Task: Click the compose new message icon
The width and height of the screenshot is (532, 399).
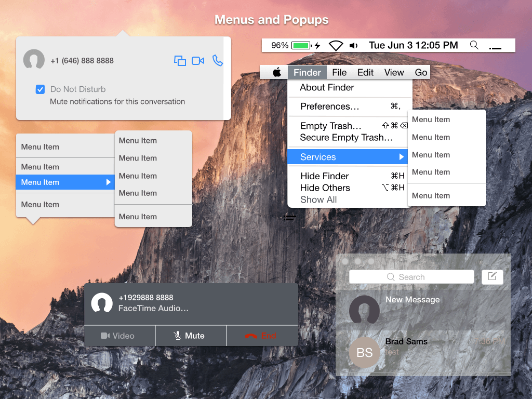Action: [493, 276]
